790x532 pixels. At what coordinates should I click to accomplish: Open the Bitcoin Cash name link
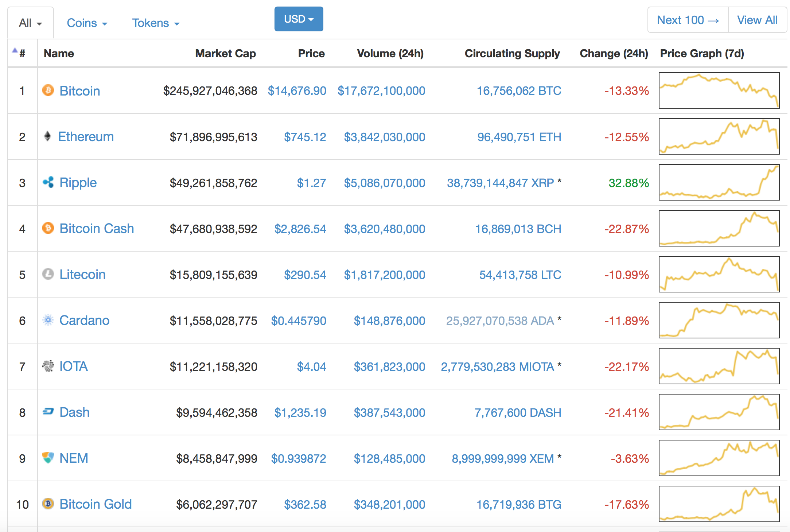97,229
